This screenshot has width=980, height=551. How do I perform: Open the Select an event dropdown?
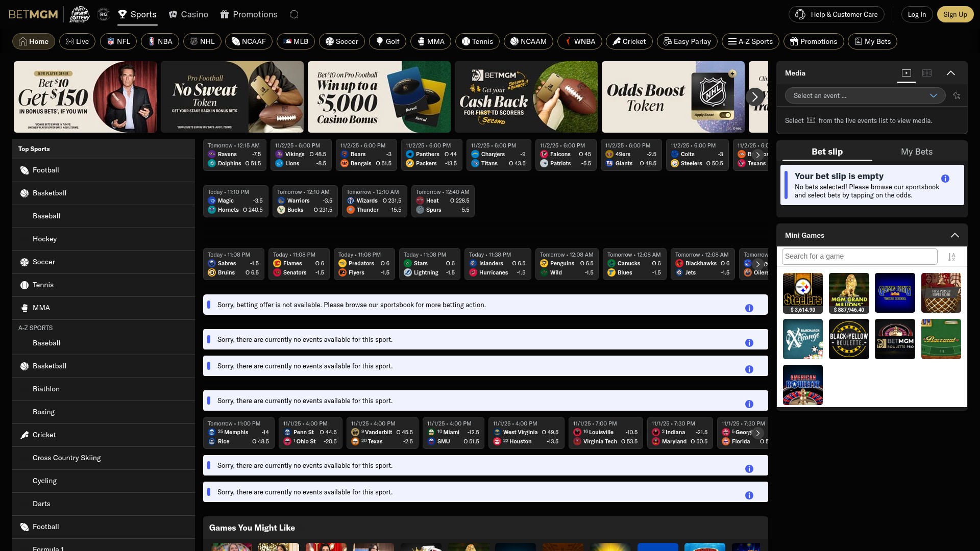click(865, 95)
